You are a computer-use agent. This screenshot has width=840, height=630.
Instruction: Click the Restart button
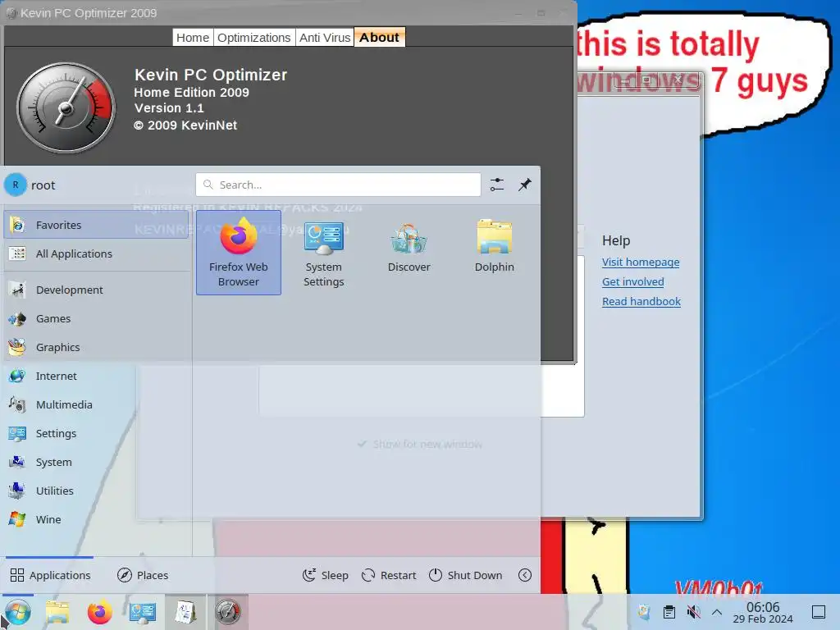coord(389,575)
